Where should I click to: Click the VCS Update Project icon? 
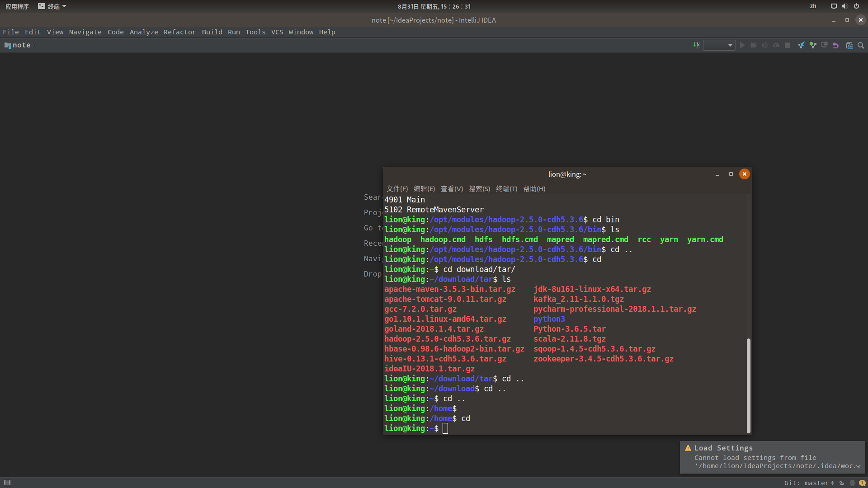pyautogui.click(x=802, y=45)
